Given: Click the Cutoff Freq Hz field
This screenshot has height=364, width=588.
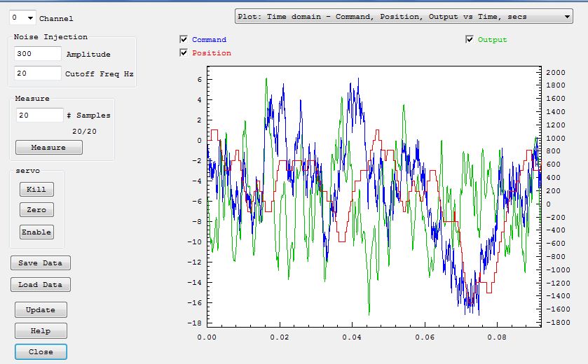Looking at the screenshot, I should [x=38, y=73].
